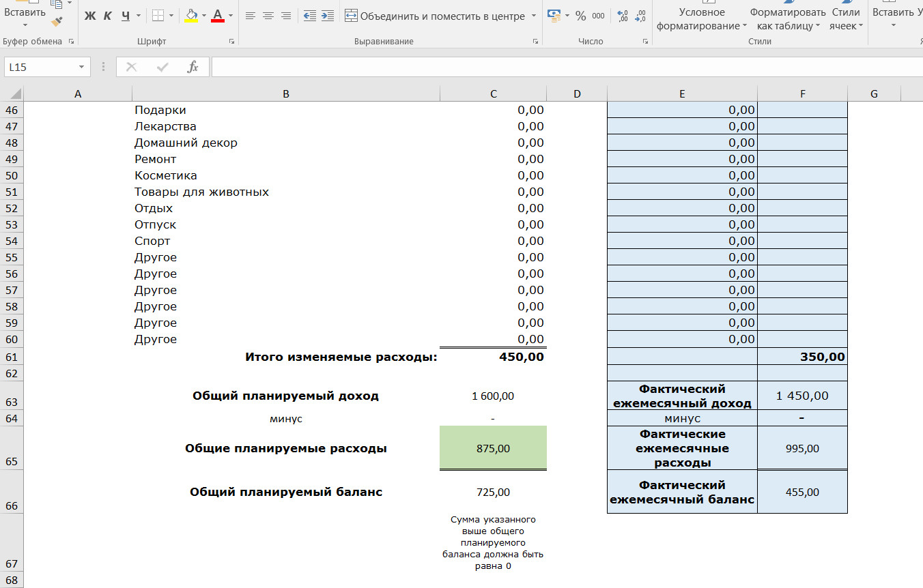Open Буфер обмена dialog launcher
The height and width of the screenshot is (588, 923).
point(71,42)
